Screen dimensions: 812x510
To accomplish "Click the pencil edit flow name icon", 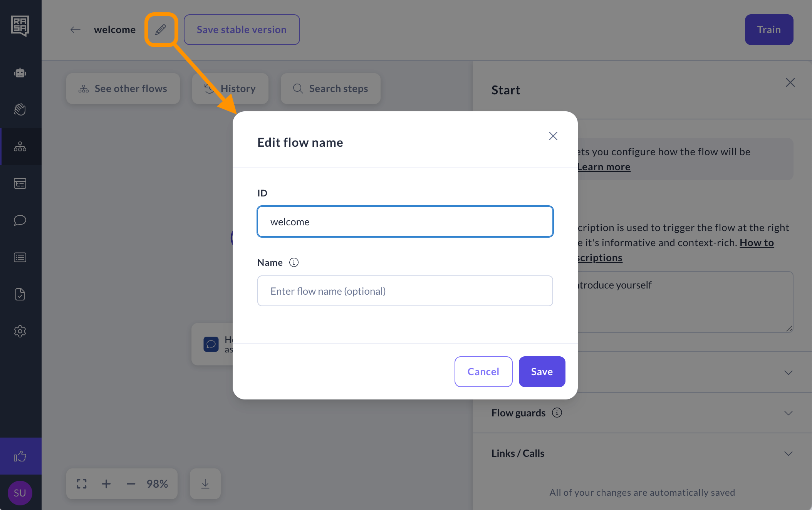I will click(x=161, y=30).
